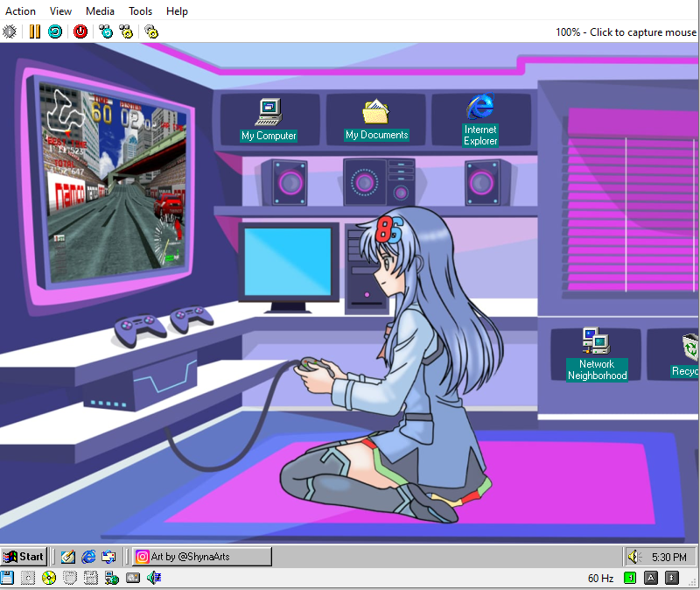This screenshot has height=590, width=700.
Task: Click the gray card status bar icon
Action: coord(133,578)
